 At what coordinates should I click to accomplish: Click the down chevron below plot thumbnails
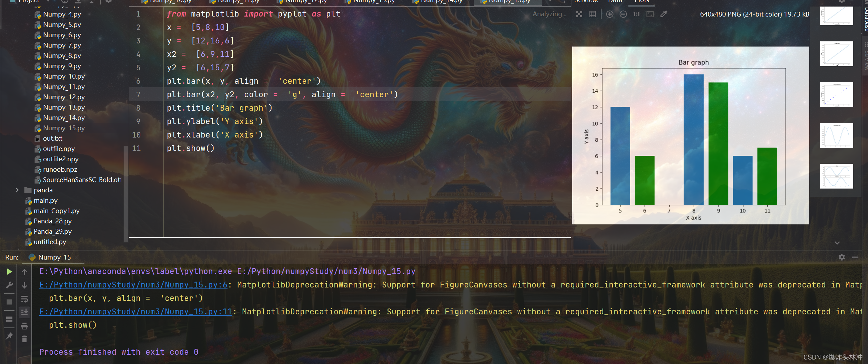pyautogui.click(x=837, y=243)
